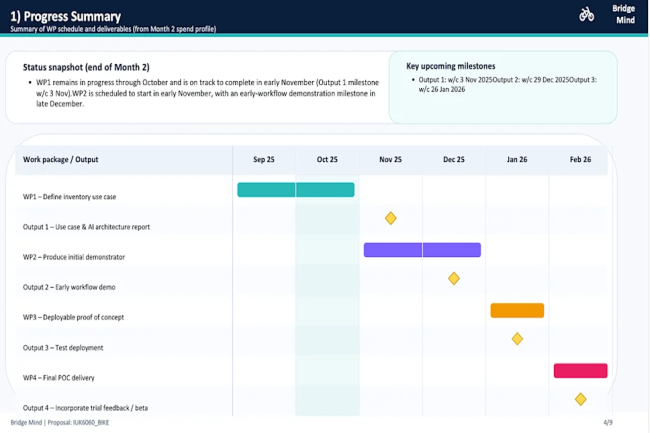Select the WP2 – Produce initial demonstrator row label

pos(78,257)
